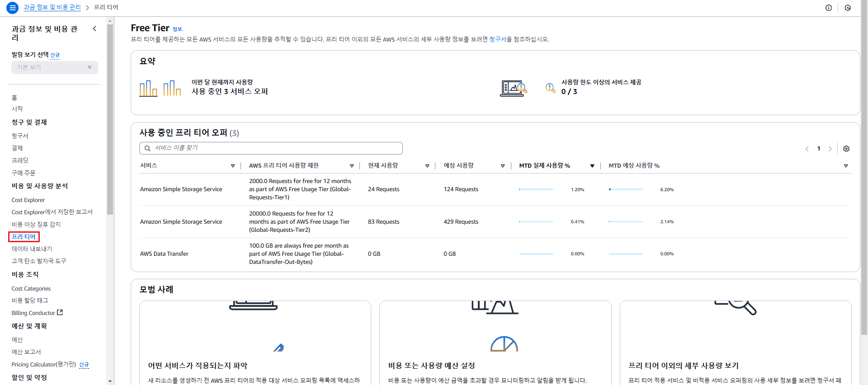
Task: Open Cost Categories in the sidebar
Action: point(31,288)
